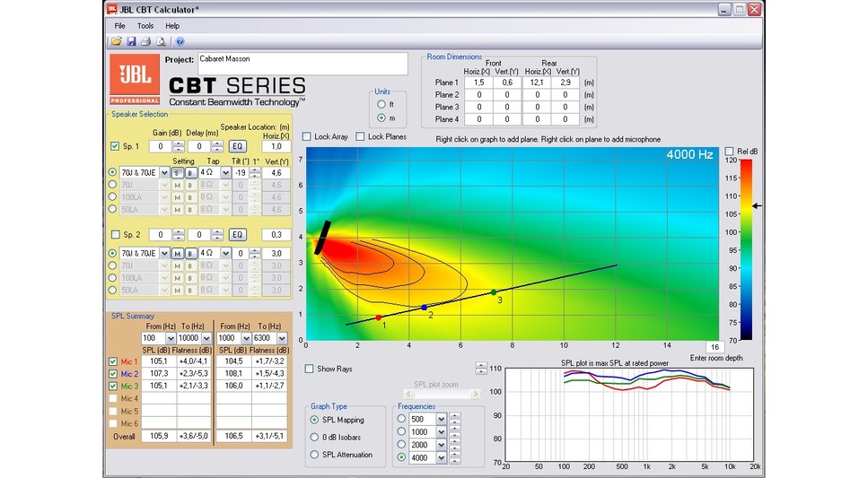
Task: Select the 0 dB Isobars graph type
Action: [316, 437]
